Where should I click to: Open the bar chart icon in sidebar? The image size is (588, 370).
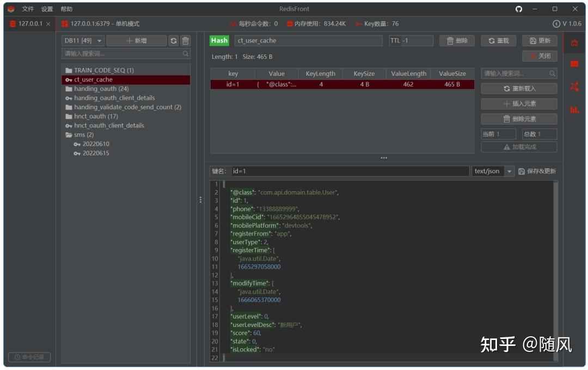[574, 110]
